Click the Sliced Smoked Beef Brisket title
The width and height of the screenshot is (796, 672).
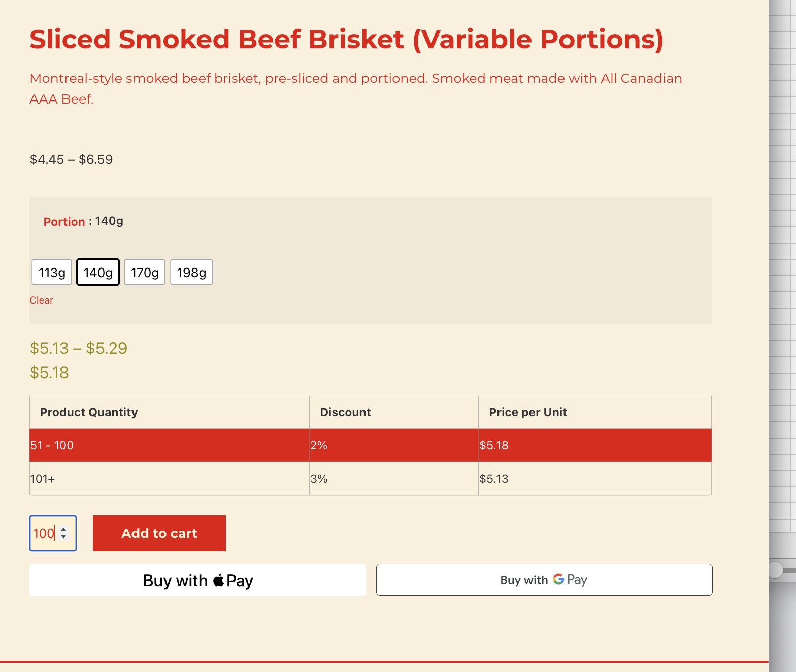click(347, 39)
